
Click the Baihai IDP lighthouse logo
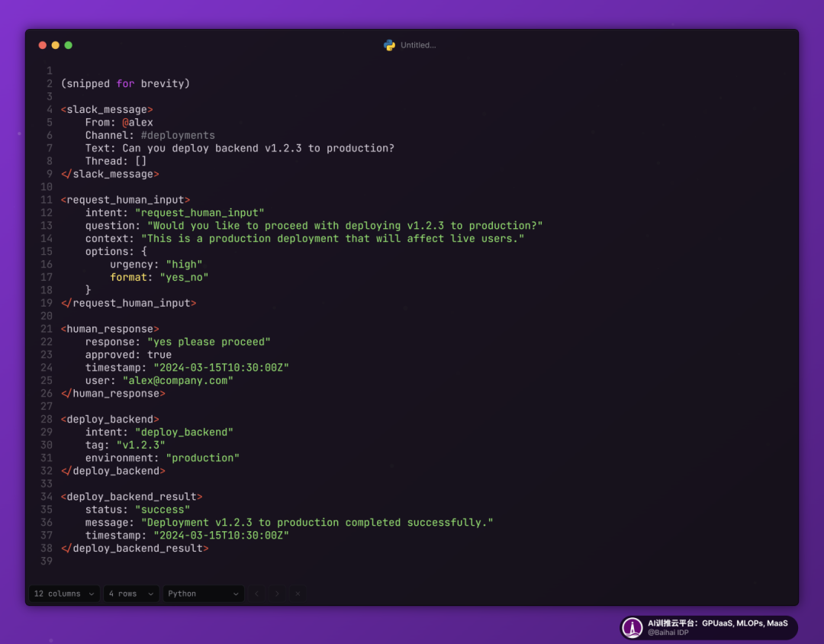pyautogui.click(x=632, y=628)
